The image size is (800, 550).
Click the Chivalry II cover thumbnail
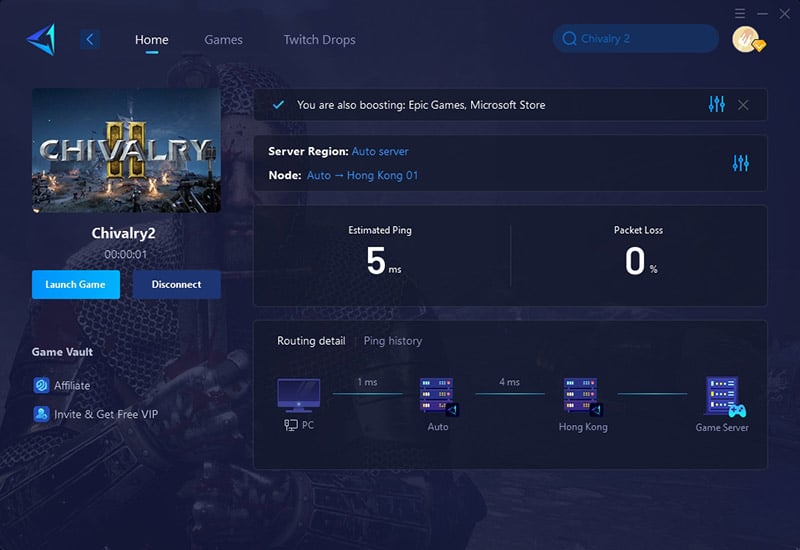[127, 151]
